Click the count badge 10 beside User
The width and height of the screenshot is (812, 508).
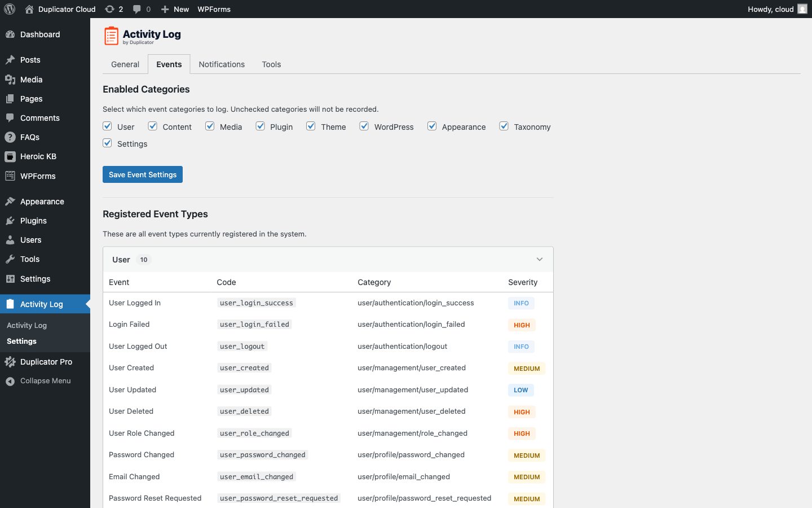(x=144, y=260)
